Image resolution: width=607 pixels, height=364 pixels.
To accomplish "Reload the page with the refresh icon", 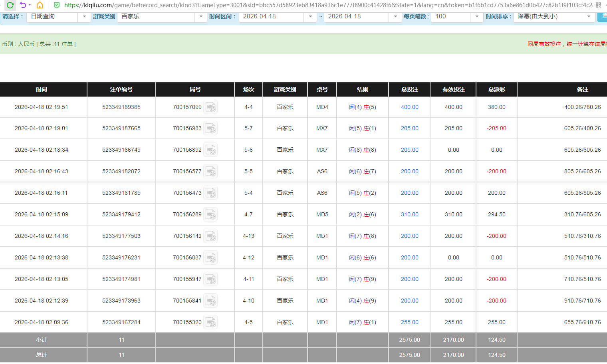I will click(10, 5).
